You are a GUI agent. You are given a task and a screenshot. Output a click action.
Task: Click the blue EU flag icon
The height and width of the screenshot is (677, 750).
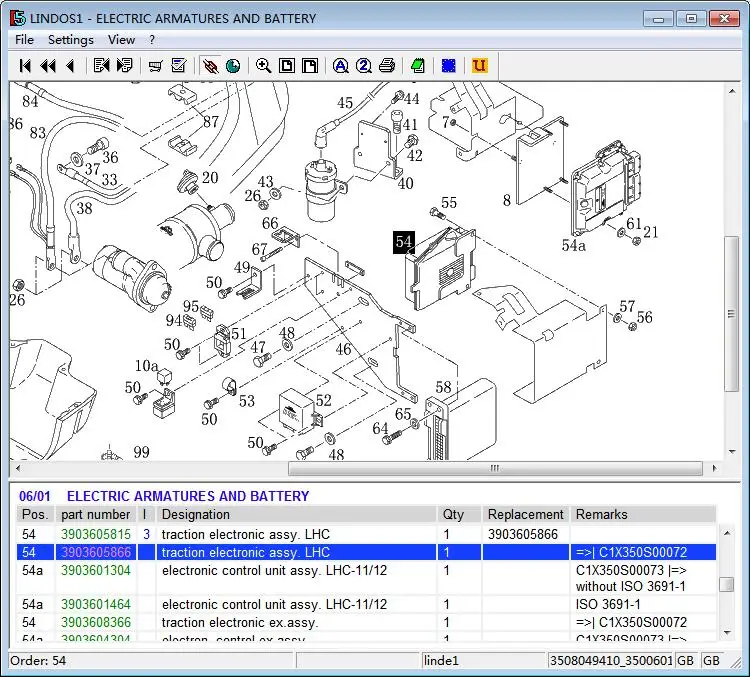tap(449, 66)
